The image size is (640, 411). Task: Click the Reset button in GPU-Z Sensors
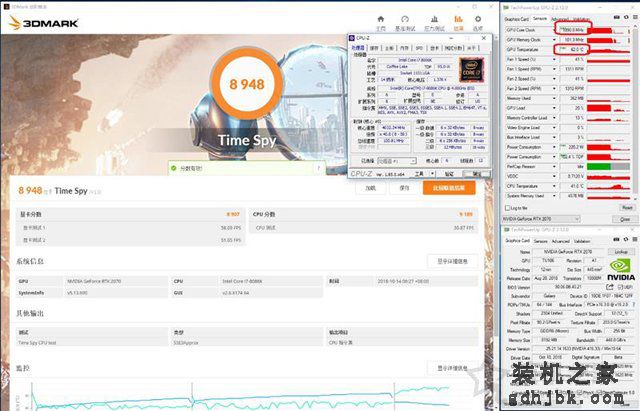tap(627, 208)
